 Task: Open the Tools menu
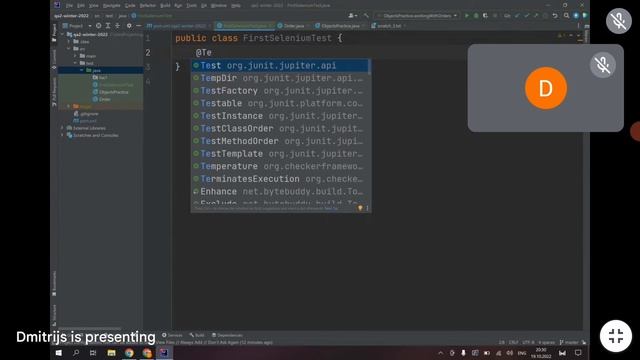click(191, 6)
